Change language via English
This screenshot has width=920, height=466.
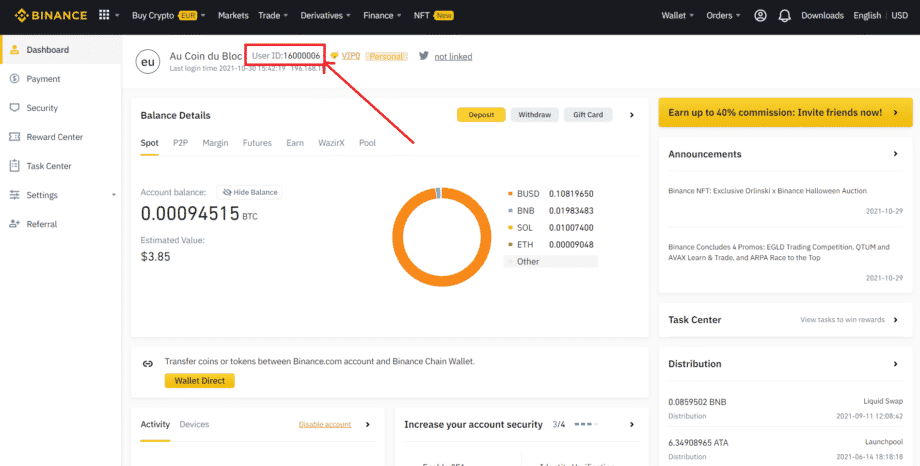(867, 16)
